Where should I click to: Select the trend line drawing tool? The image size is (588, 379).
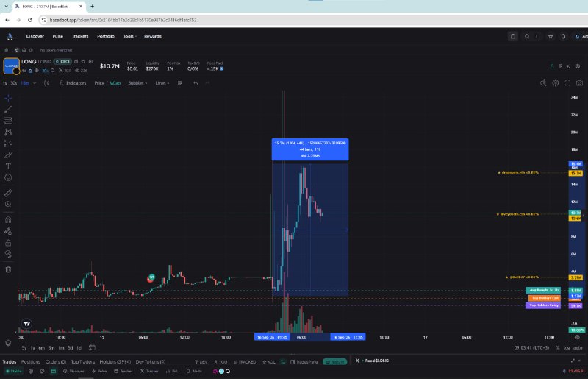point(8,110)
